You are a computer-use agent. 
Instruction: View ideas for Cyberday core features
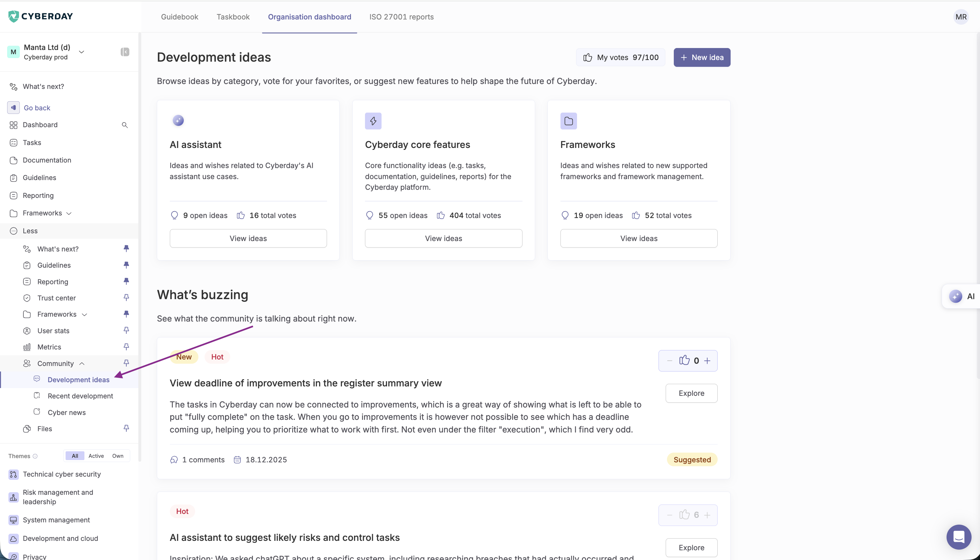(x=444, y=238)
